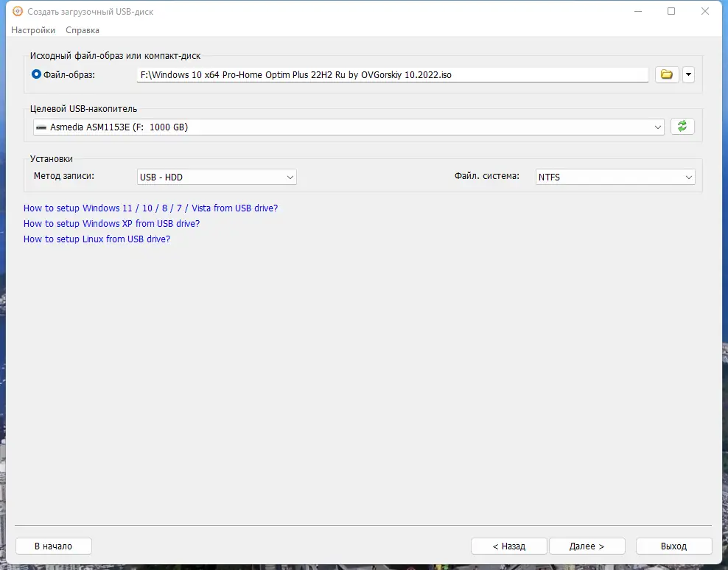Screen dimensions: 728x570
Task: Click the Выход button
Action: pos(673,546)
